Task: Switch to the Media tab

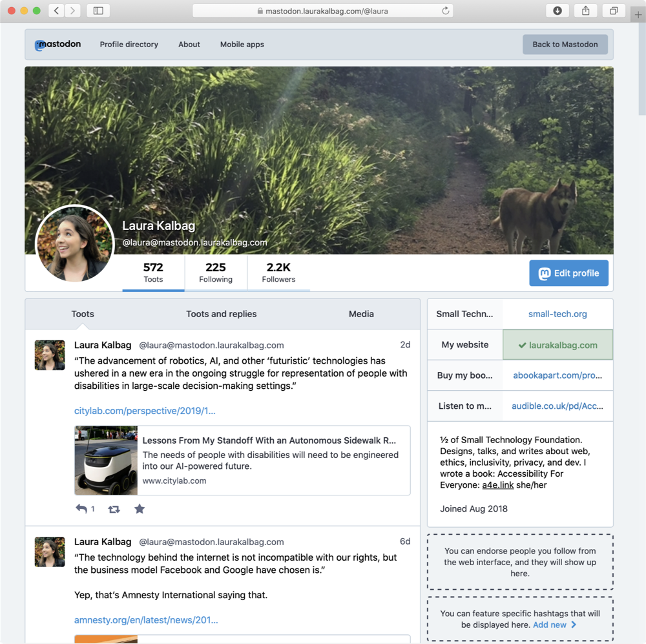Action: pos(361,314)
